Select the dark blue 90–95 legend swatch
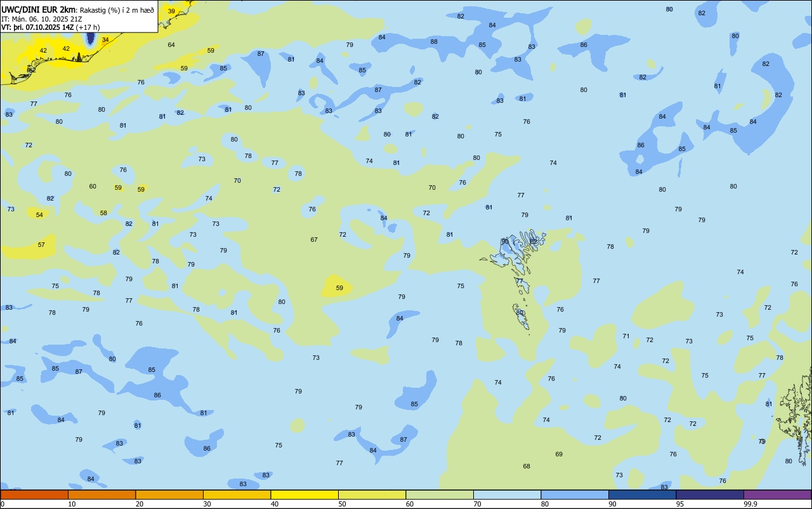The image size is (812, 509). 642,494
